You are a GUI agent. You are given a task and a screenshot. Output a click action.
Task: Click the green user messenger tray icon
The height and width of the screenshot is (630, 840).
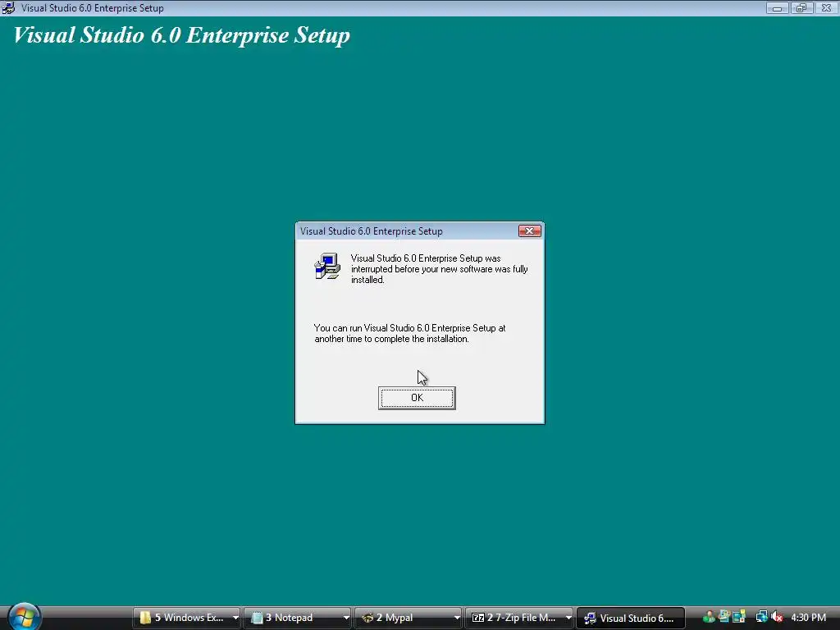pyautogui.click(x=709, y=617)
